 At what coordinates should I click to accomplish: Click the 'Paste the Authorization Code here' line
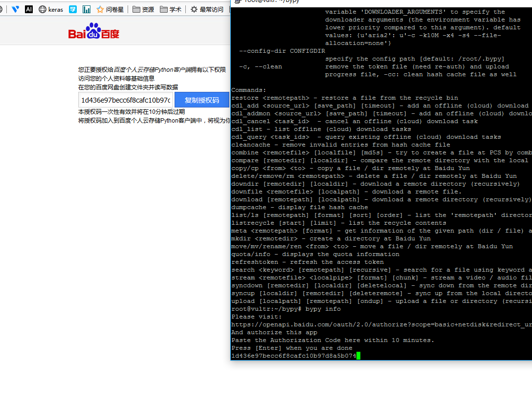[x=332, y=340]
